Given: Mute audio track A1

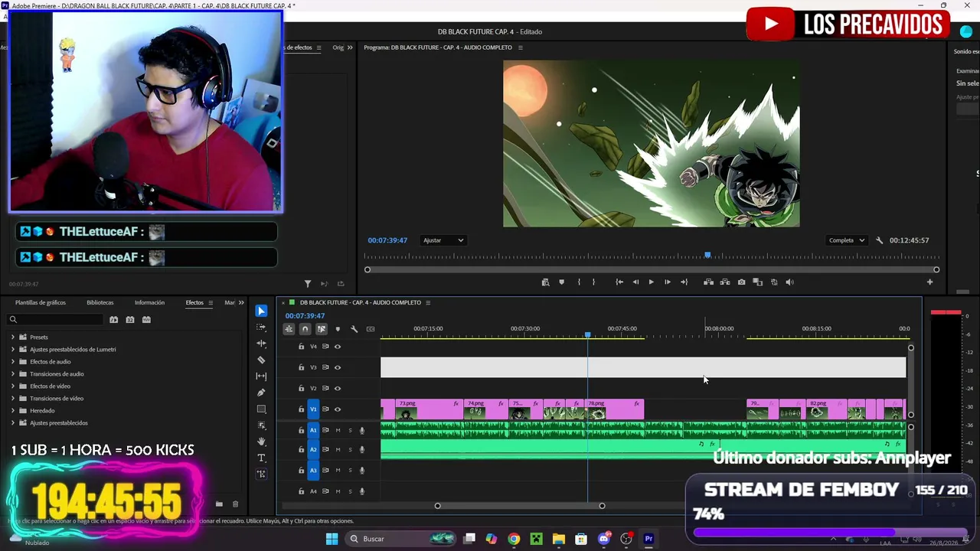Looking at the screenshot, I should (338, 430).
